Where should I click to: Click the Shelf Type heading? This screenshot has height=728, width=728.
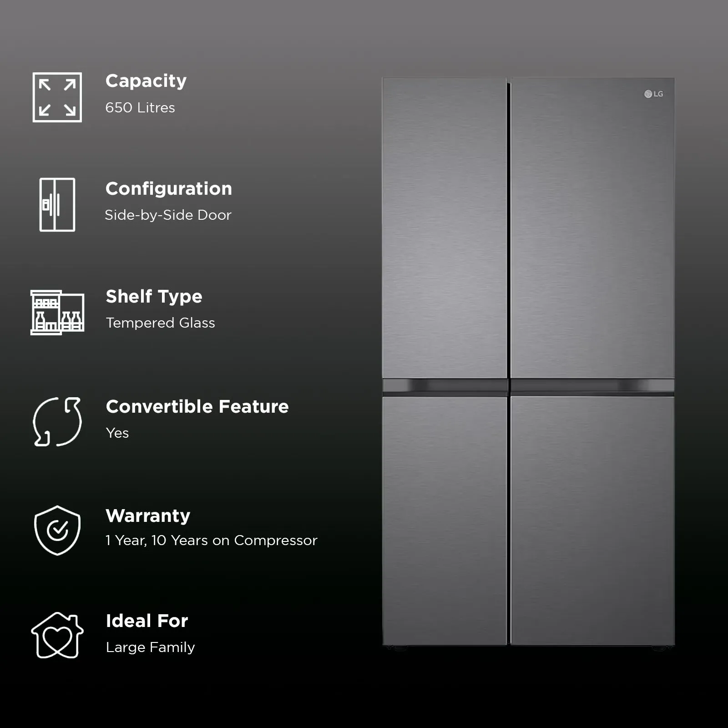(x=154, y=297)
